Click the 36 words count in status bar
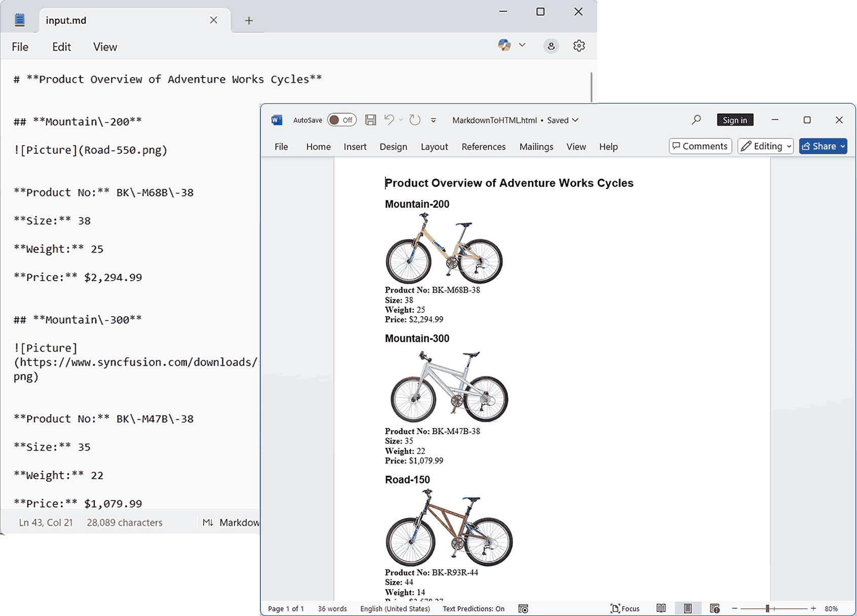This screenshot has height=616, width=857. (332, 608)
